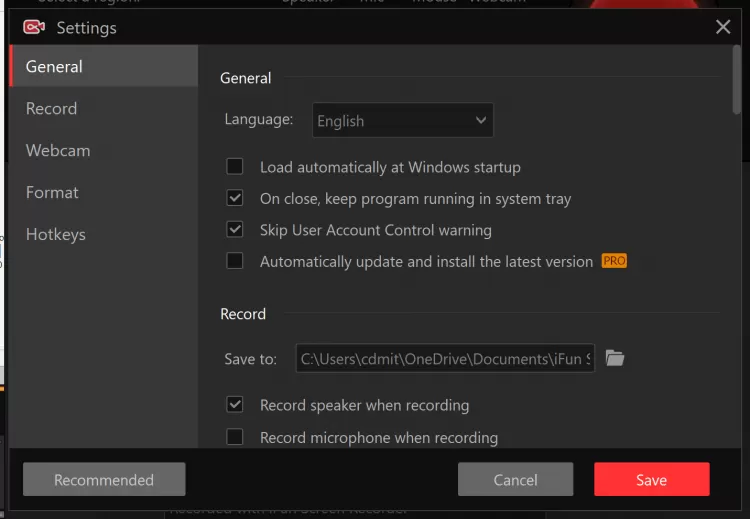Toggle Skip User Account Control warning

235,230
